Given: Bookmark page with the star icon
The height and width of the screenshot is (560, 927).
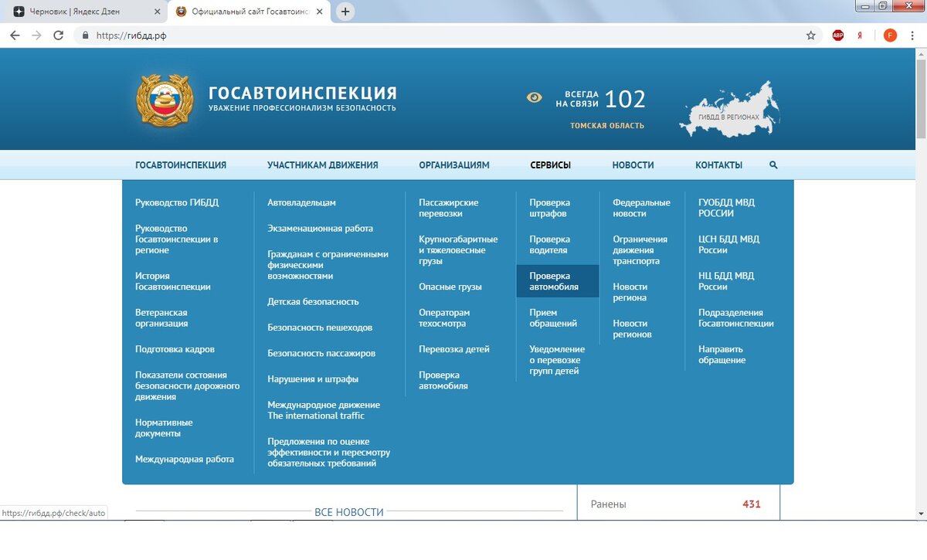Looking at the screenshot, I should point(810,36).
